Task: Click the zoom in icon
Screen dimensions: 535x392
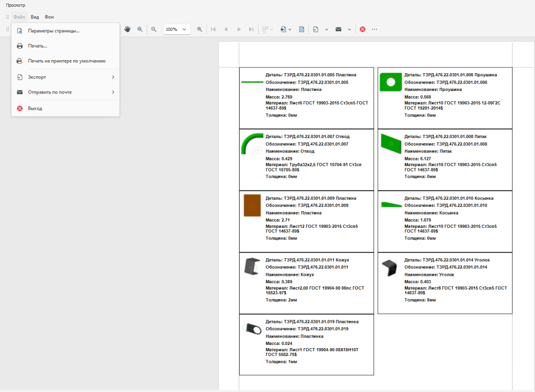Action: [200, 29]
